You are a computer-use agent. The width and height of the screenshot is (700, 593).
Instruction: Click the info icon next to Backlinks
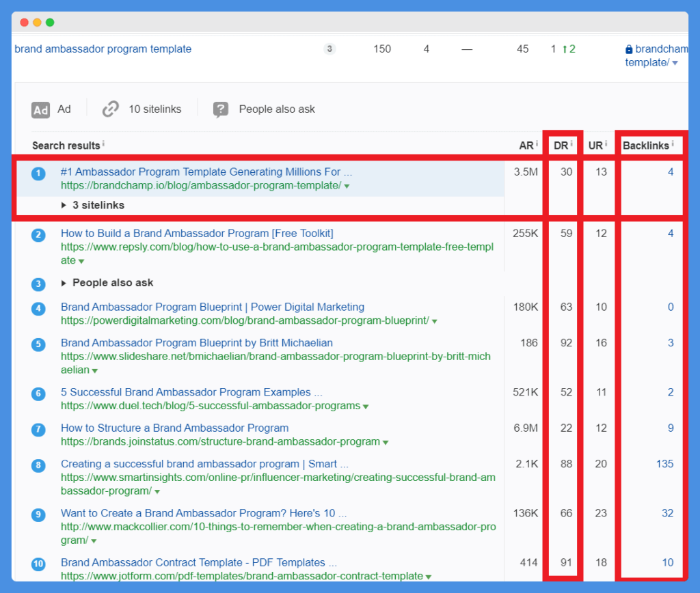[x=673, y=143]
